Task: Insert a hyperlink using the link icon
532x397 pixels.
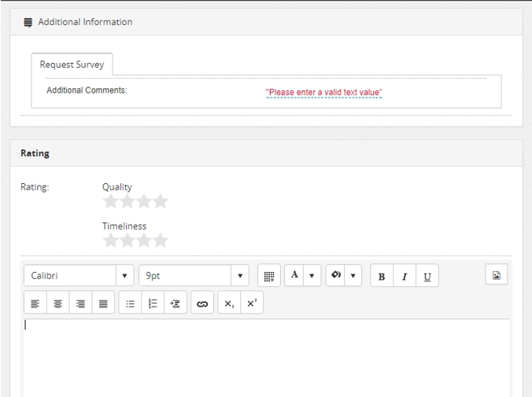Action: tap(202, 303)
